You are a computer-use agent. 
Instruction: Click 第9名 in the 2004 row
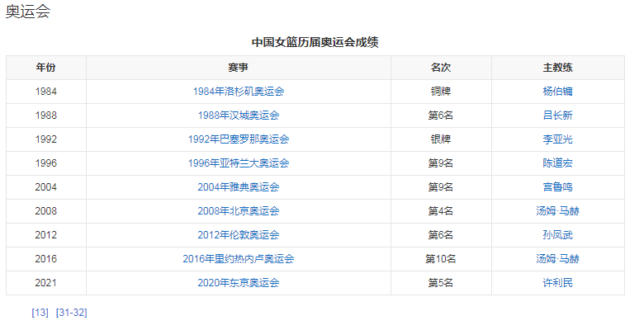click(441, 187)
